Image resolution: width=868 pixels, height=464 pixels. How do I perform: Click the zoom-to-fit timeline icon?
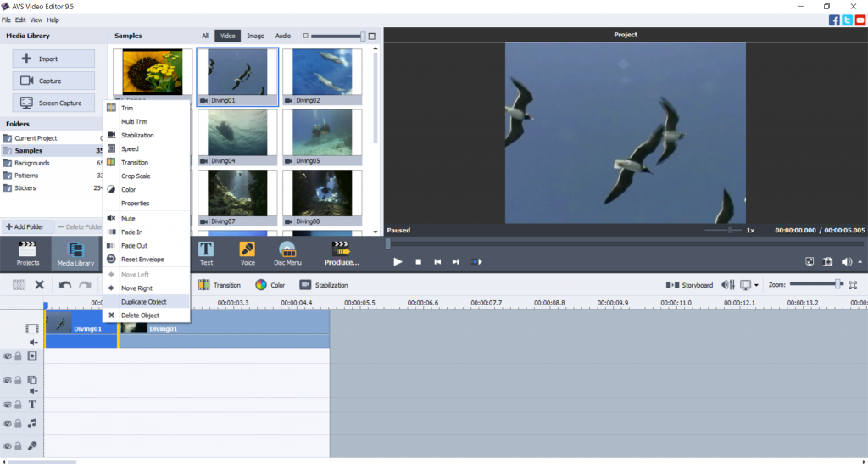853,285
